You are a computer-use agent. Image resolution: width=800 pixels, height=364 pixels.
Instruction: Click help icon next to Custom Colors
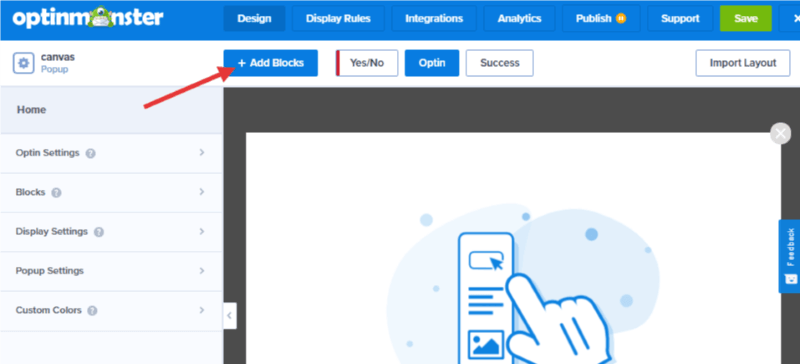[92, 310]
